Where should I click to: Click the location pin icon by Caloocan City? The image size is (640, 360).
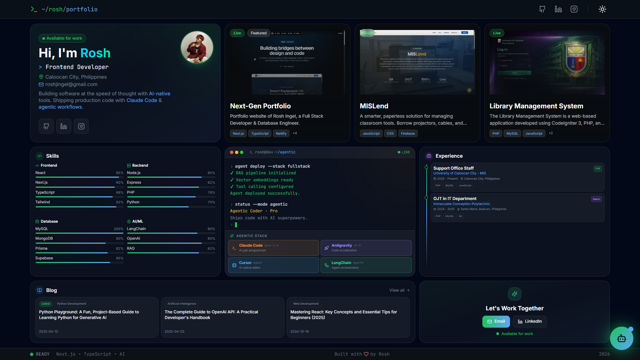pyautogui.click(x=41, y=77)
